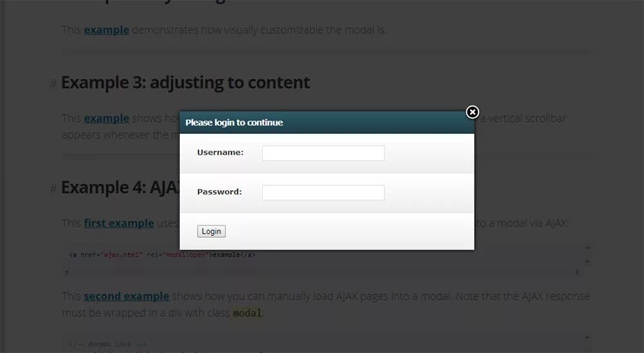Screen dimensions: 644x353
Task: Open the 'example' link under Example 3
Action: [106, 118]
